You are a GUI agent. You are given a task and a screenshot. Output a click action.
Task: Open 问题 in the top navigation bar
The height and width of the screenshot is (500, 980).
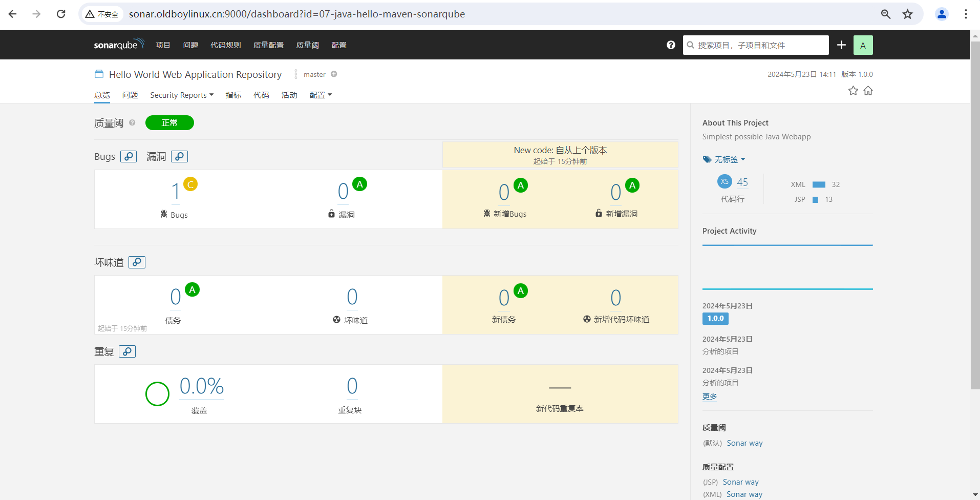pyautogui.click(x=190, y=45)
